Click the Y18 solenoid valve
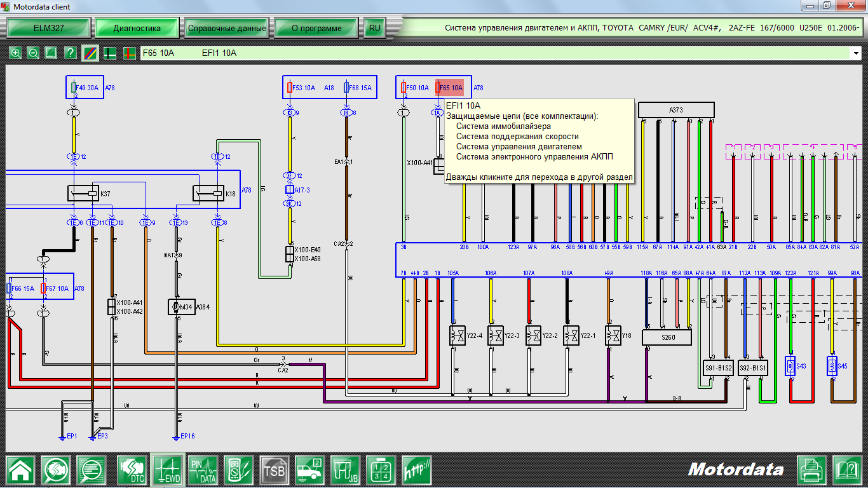Viewport: 868px width, 488px height. (613, 336)
